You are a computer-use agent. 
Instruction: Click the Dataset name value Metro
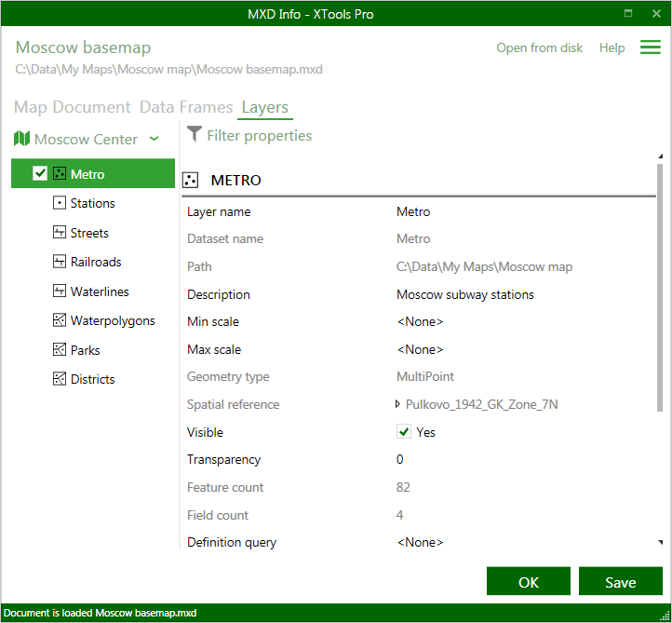[413, 238]
